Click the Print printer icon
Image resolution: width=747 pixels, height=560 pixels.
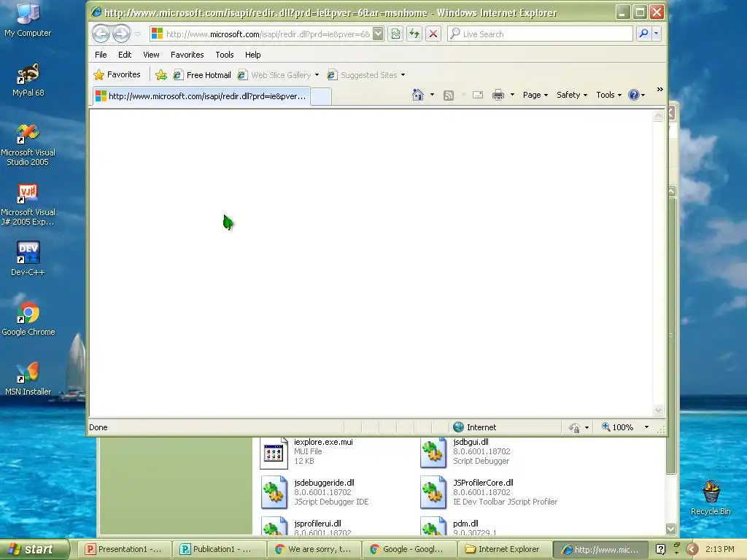pos(498,95)
